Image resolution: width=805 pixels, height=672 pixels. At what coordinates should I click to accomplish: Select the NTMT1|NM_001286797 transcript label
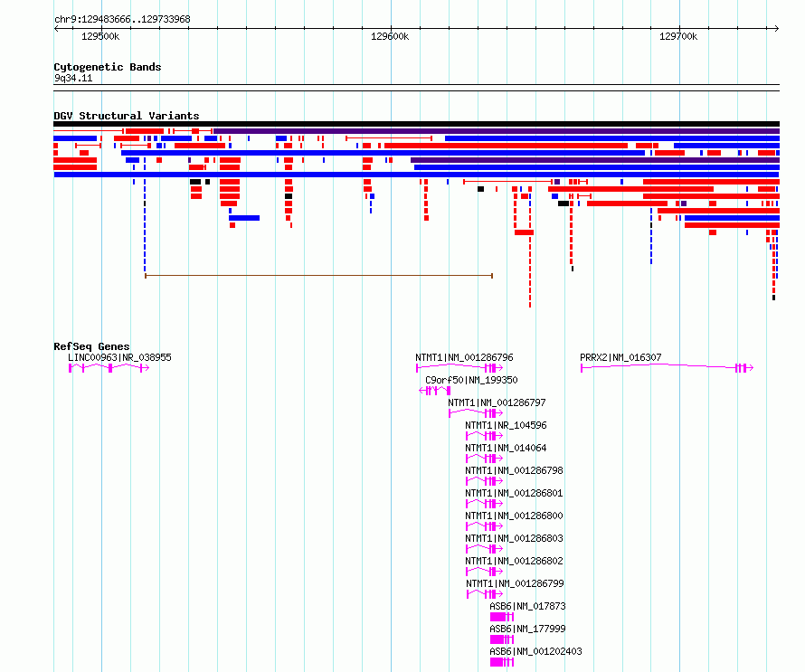(497, 402)
